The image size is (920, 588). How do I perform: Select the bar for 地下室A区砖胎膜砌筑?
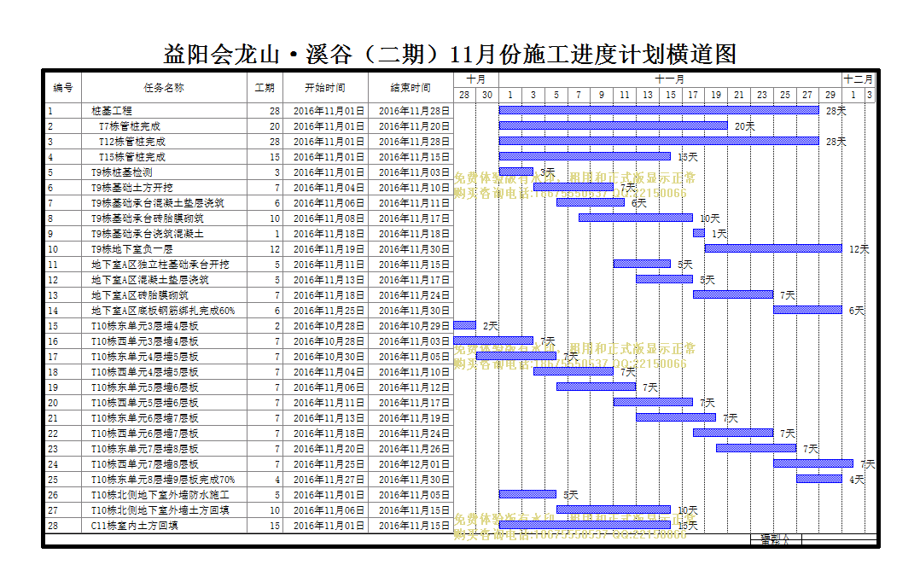[733, 294]
